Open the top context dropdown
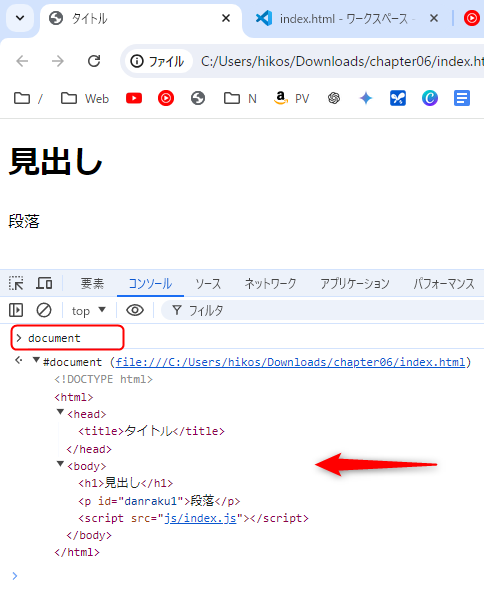Image resolution: width=484 pixels, height=591 pixels. (89, 311)
